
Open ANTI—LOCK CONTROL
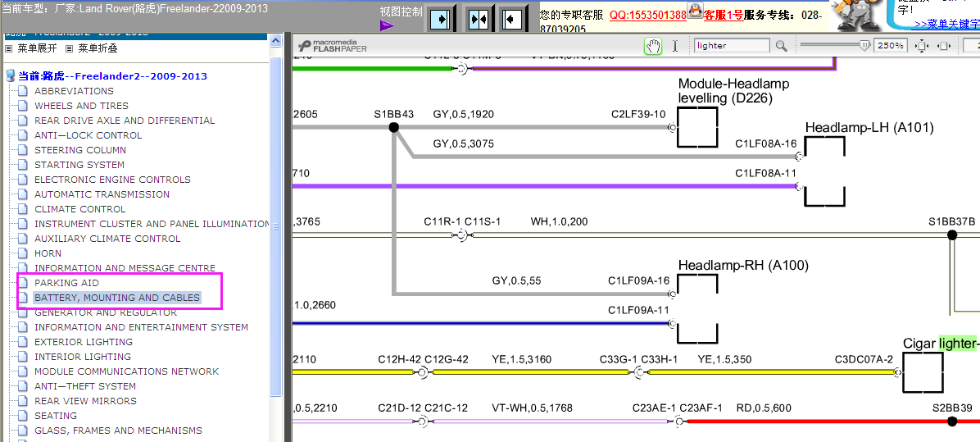point(88,135)
